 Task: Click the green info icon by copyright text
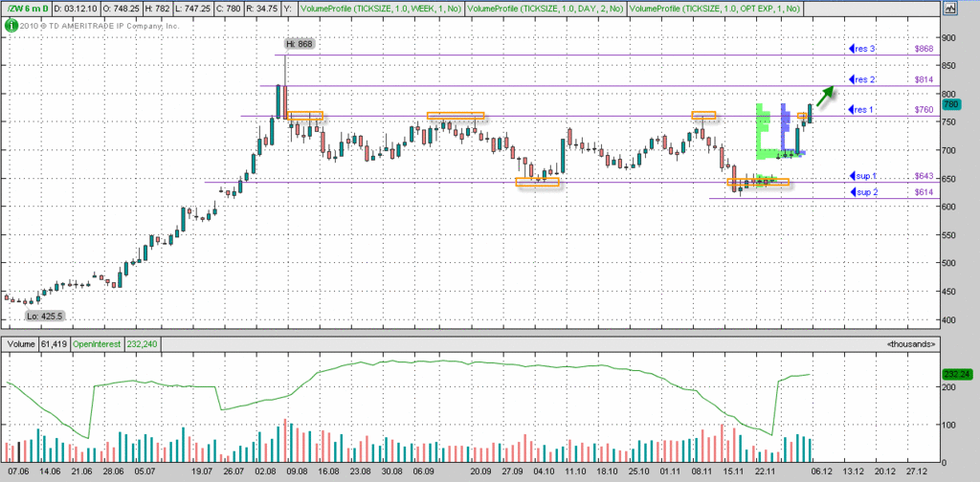point(11,25)
